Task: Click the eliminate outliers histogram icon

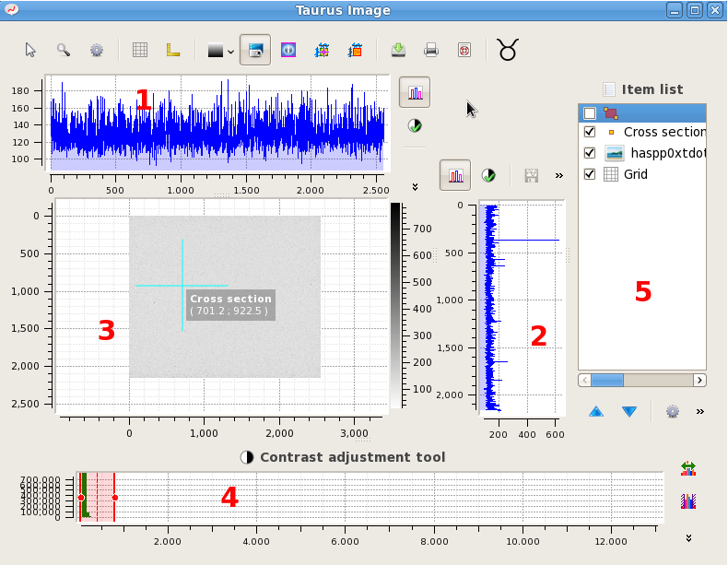Action: coord(688,501)
